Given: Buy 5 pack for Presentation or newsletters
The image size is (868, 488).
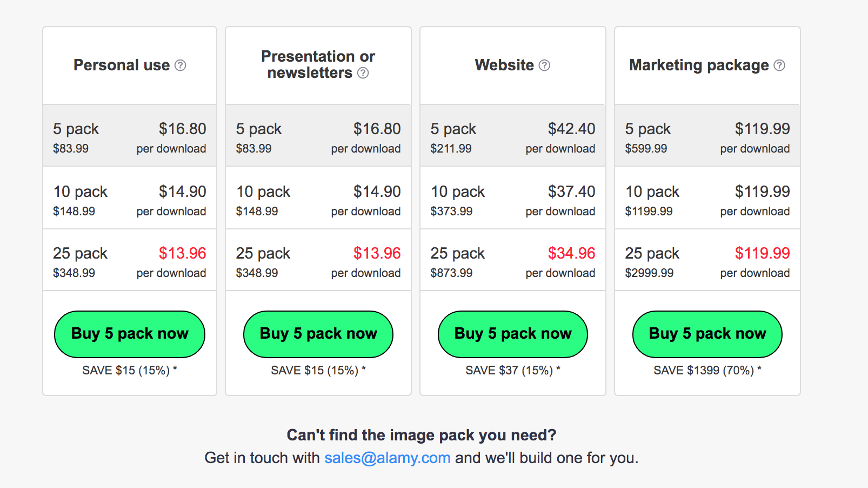Looking at the screenshot, I should (318, 334).
